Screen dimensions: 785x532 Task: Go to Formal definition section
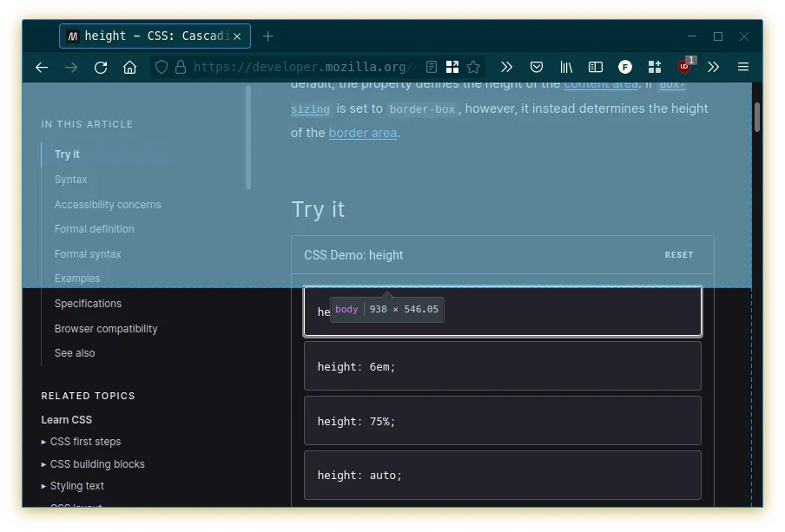[94, 229]
